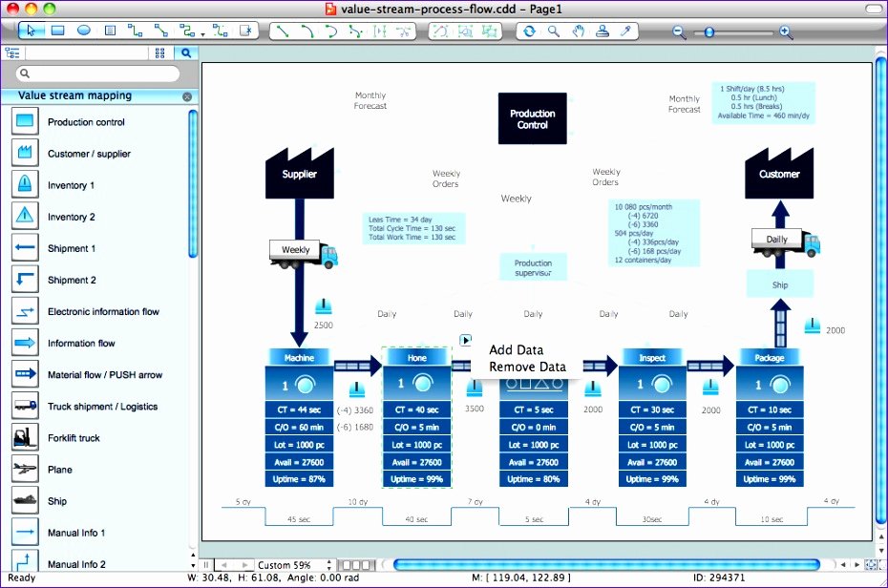Click the Production supervisor box
Image resolution: width=888 pixels, height=588 pixels.
coord(533,267)
